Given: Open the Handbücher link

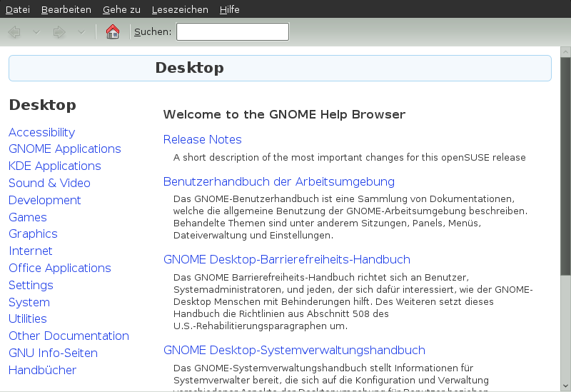Looking at the screenshot, I should click(43, 370).
